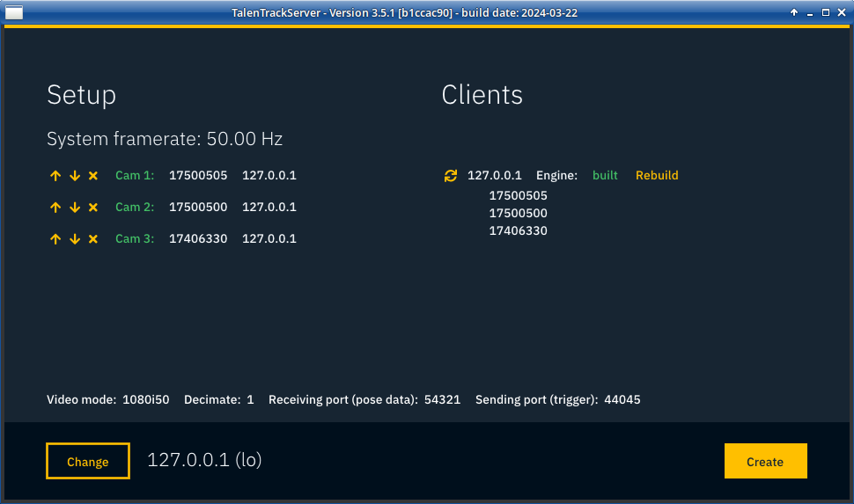Click the title bar up-arrow button
Image resolution: width=854 pixels, height=504 pixels.
coord(794,13)
